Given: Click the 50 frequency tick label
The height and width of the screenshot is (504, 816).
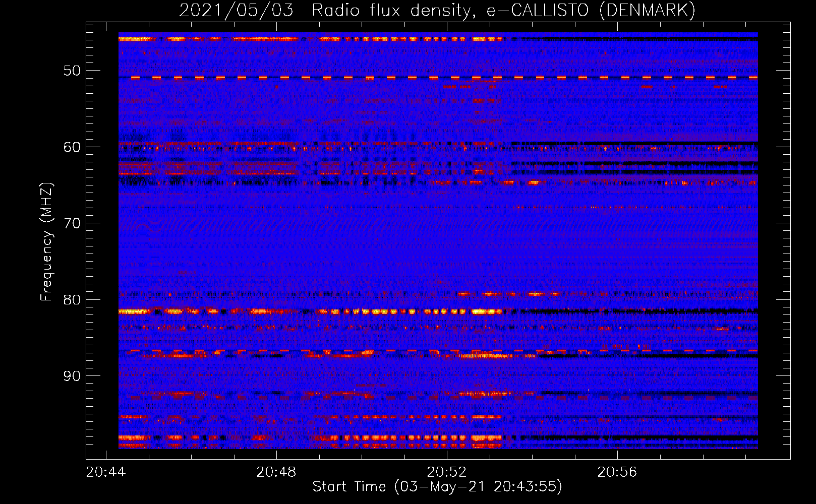Looking at the screenshot, I should pos(72,71).
